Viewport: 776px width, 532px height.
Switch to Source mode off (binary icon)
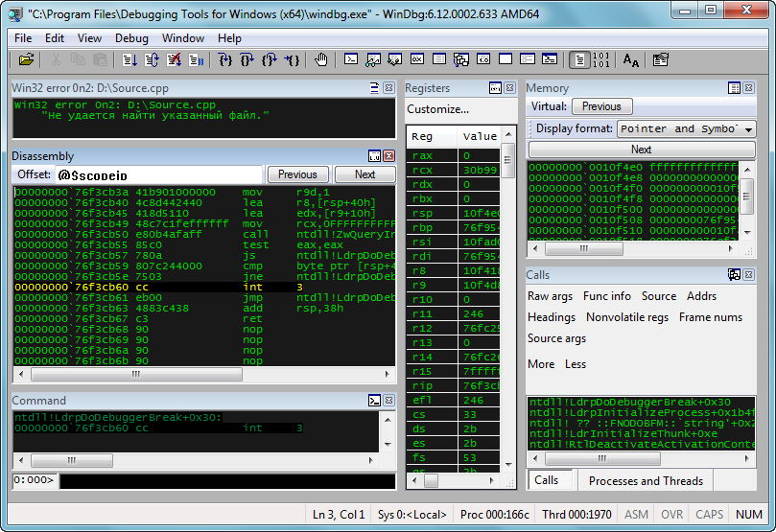tap(600, 59)
